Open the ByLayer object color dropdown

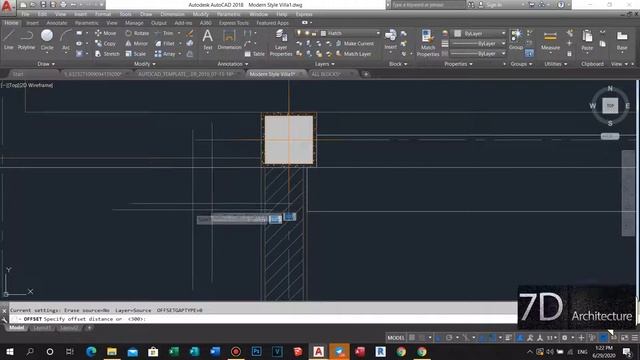point(480,33)
